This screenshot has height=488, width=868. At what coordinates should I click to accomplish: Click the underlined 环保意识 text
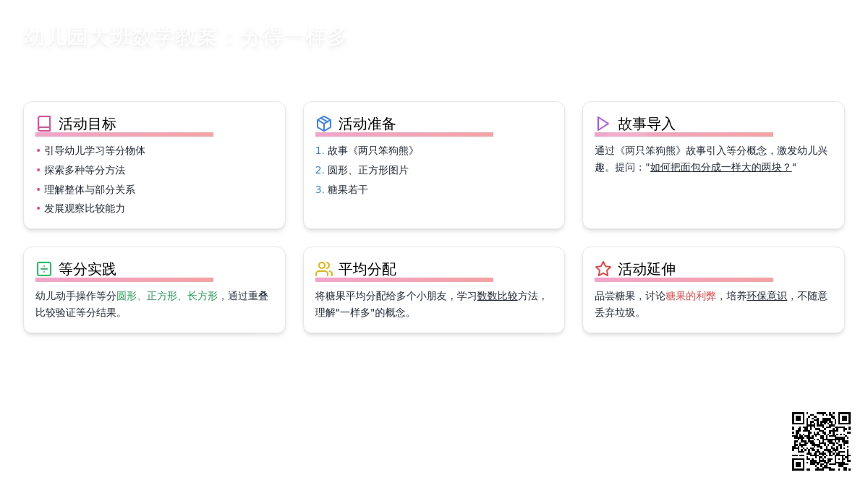767,296
